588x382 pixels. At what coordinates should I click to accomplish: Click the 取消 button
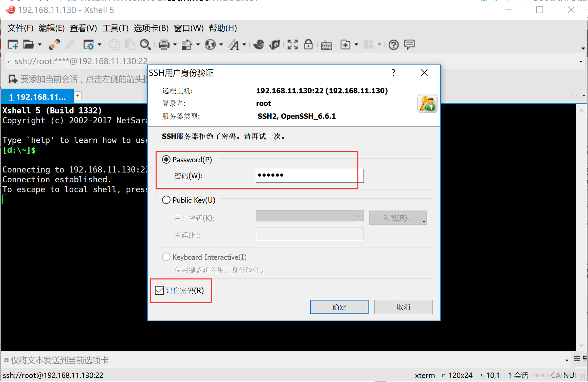point(403,307)
